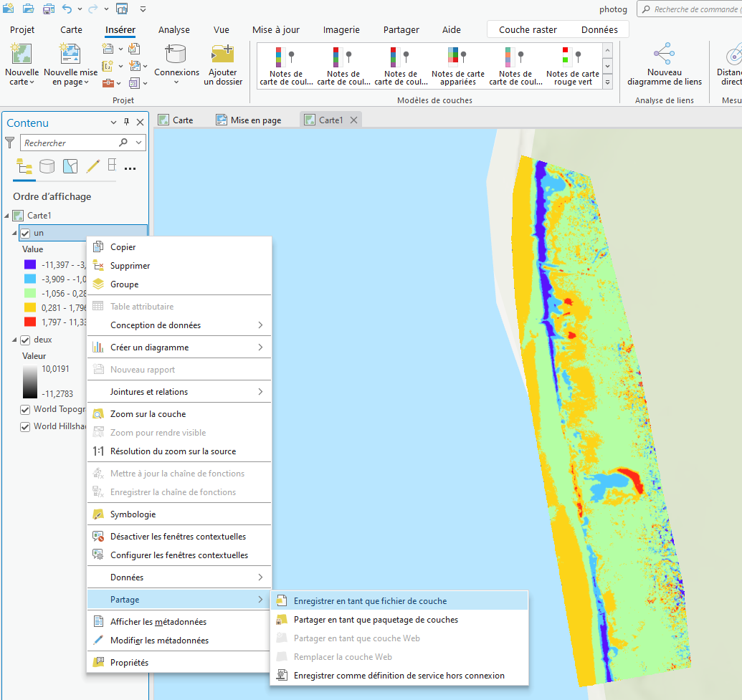Open Propriétés from context menu
Image resolution: width=742 pixels, height=700 pixels.
[x=129, y=663]
